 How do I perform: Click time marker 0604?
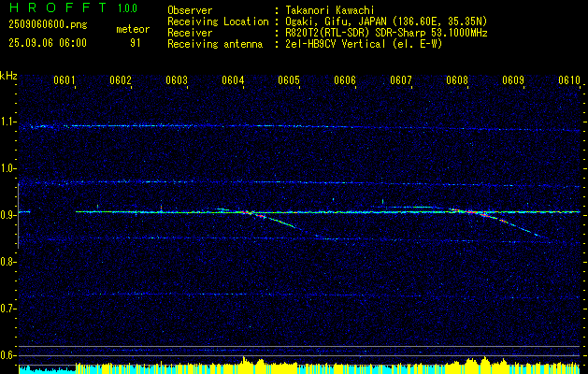(233, 80)
